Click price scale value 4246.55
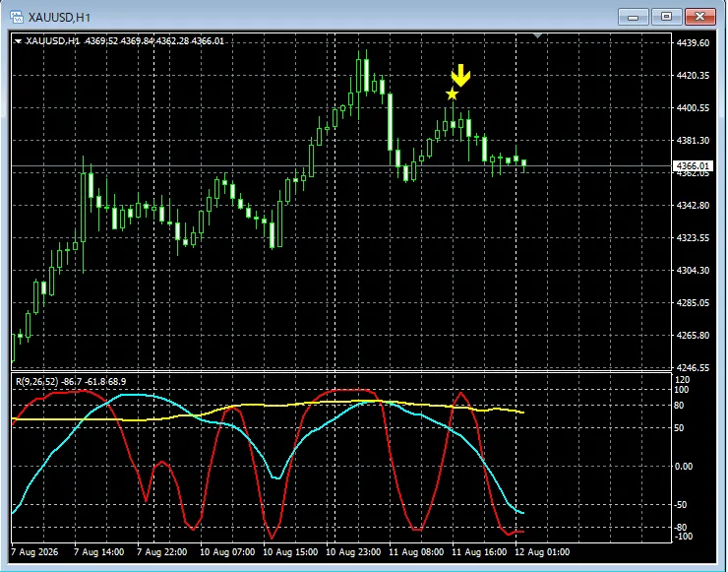The width and height of the screenshot is (728, 572). coord(693,367)
